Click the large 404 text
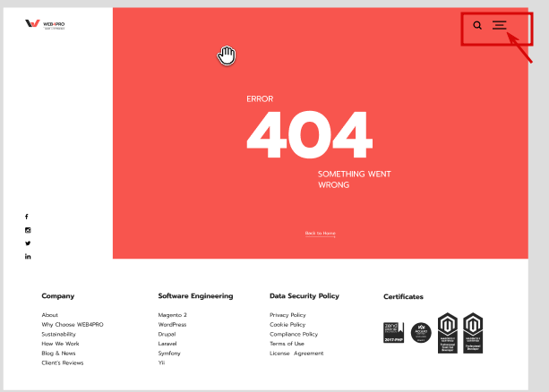Image resolution: width=549 pixels, height=392 pixels. click(x=310, y=135)
